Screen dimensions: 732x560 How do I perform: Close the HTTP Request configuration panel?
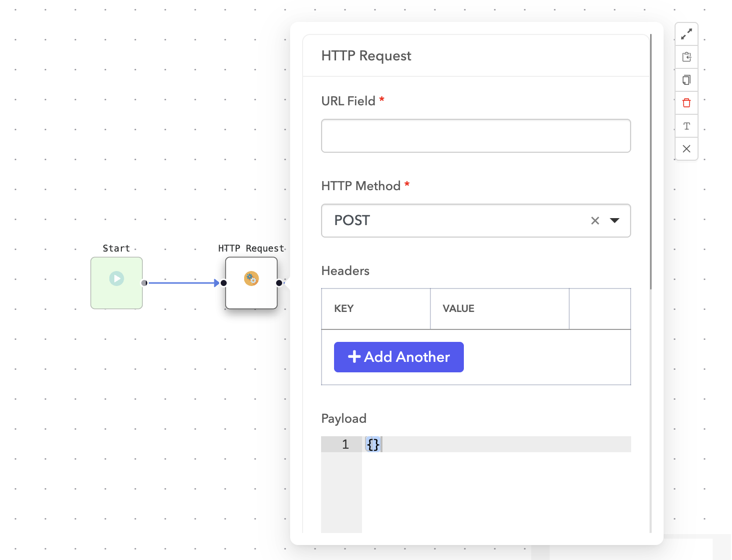tap(687, 149)
